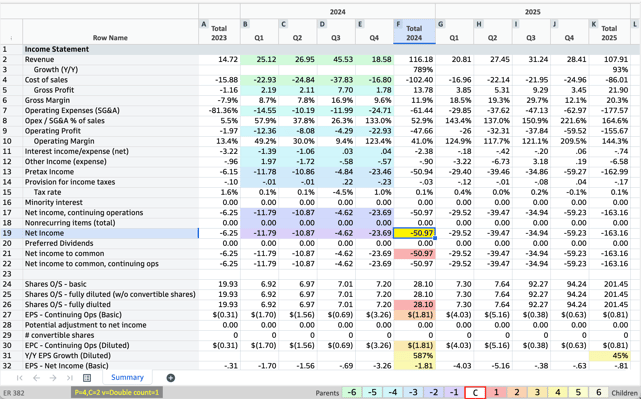The width and height of the screenshot is (641, 399).
Task: Click cell 116.18, Revenue Total 2024
Action: [x=414, y=59]
